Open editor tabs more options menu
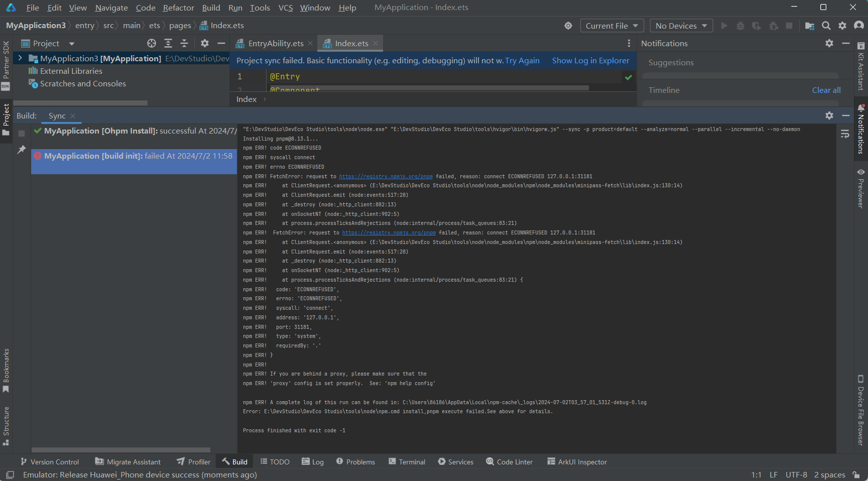The height and width of the screenshot is (481, 868). pyautogui.click(x=629, y=44)
